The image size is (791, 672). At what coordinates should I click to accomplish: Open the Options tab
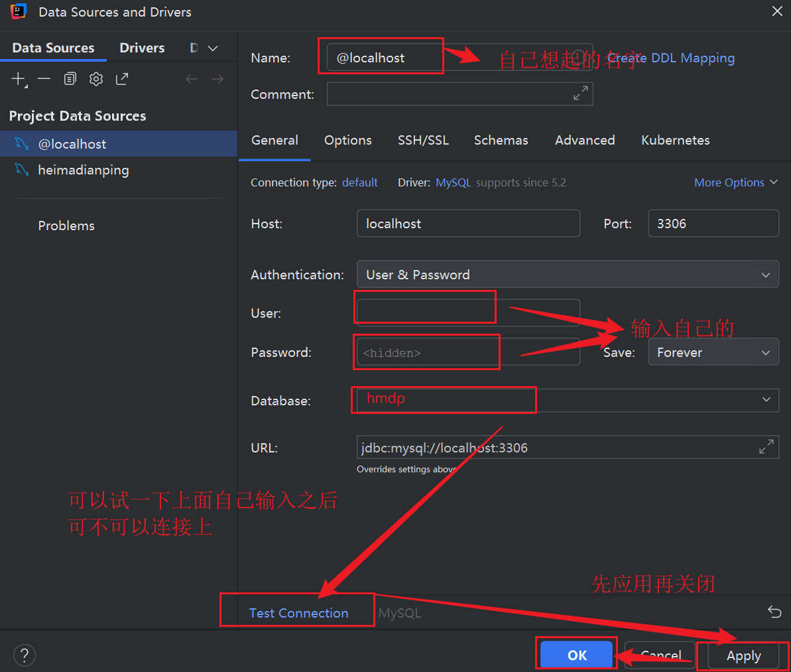tap(347, 140)
